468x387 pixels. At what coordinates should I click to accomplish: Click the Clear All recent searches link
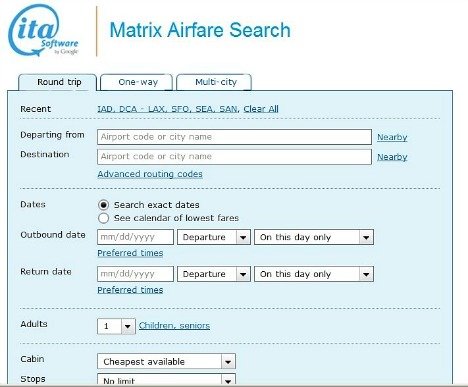261,109
